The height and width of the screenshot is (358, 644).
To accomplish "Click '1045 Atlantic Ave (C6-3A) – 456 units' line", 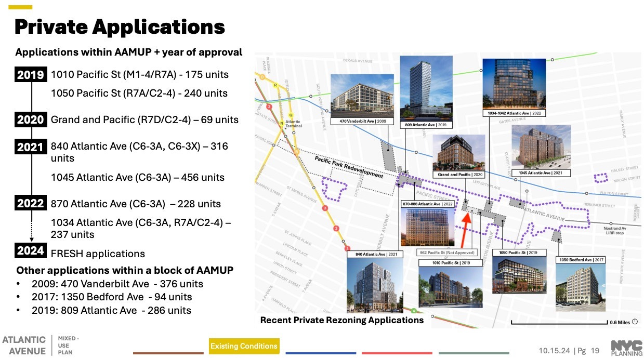I will click(x=138, y=177).
